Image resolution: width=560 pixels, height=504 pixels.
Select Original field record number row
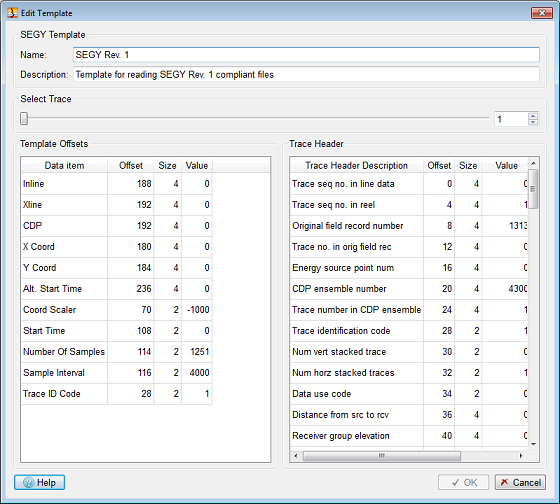(x=409, y=226)
